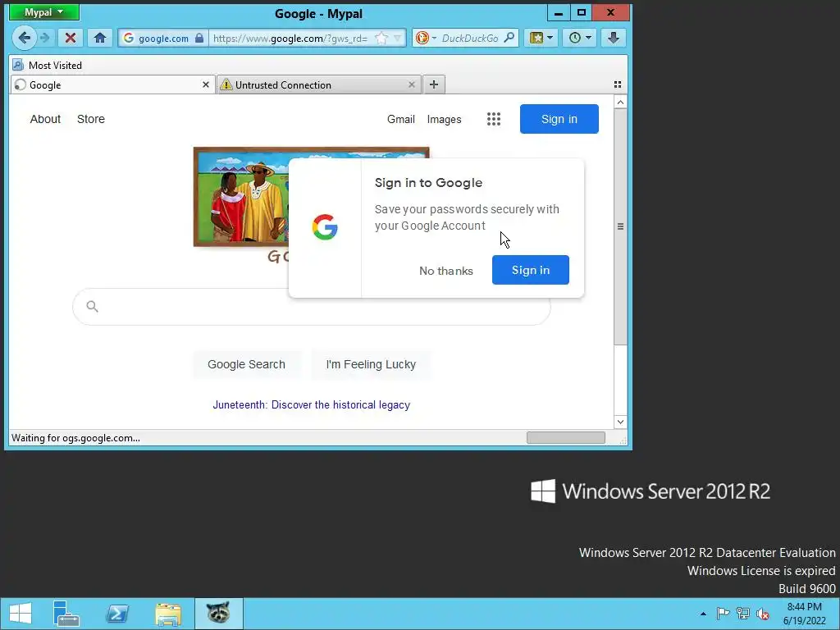This screenshot has height=630, width=840.
Task: Open the Most Visited bookmarks folder
Action: point(48,66)
